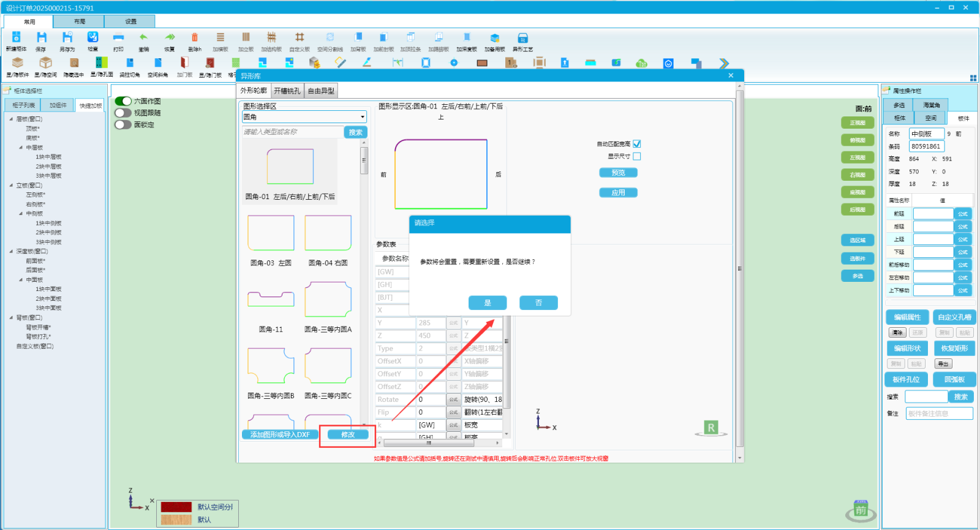Image resolution: width=980 pixels, height=530 pixels.
Task: Open the 布局 ribbon tab
Action: pos(80,21)
